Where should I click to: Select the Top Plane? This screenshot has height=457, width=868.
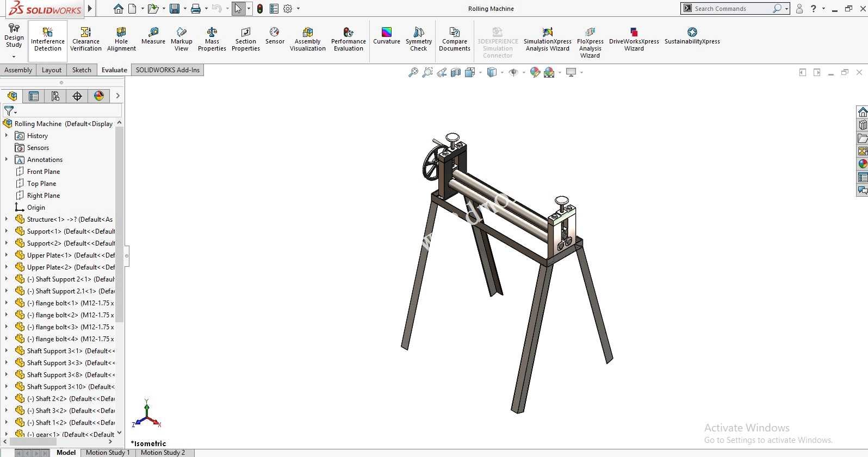pyautogui.click(x=41, y=184)
